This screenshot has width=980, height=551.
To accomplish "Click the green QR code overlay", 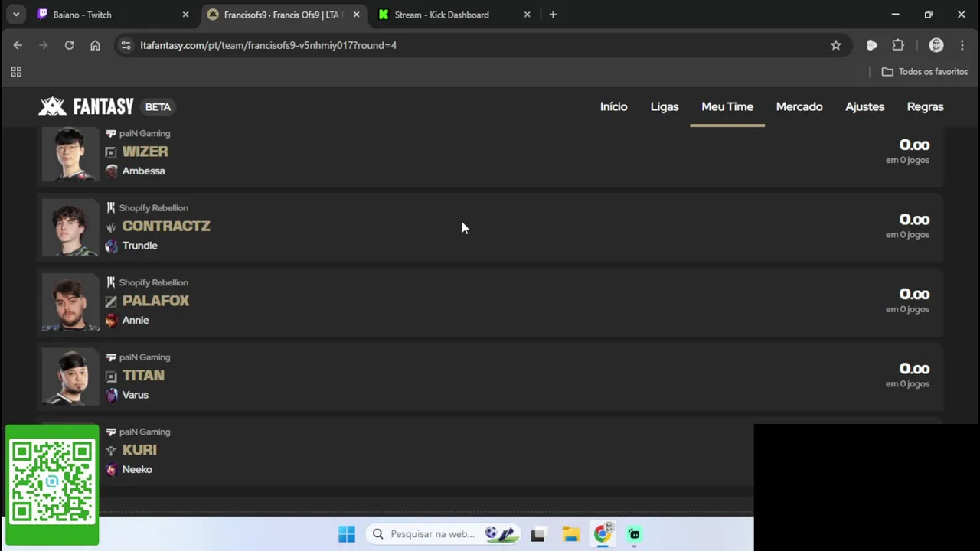I will 52,485.
